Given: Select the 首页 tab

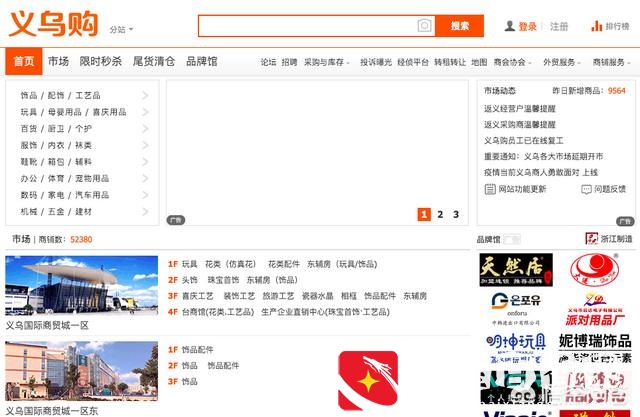Looking at the screenshot, I should (x=24, y=61).
